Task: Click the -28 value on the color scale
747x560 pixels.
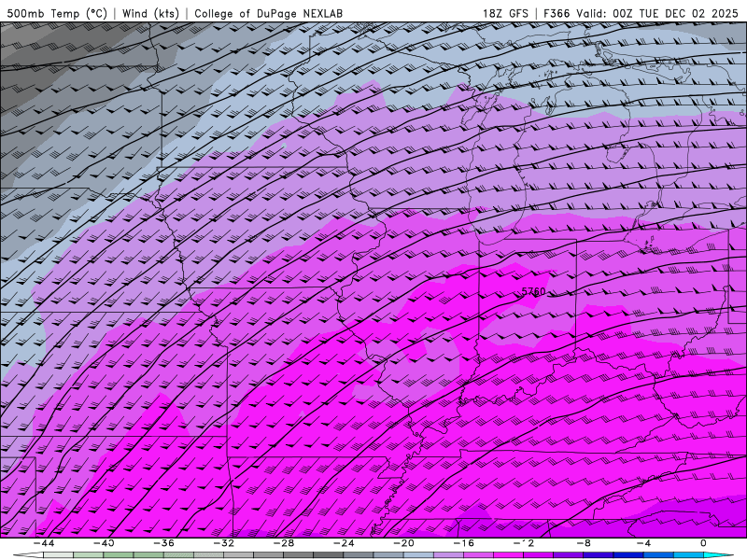Action: coord(284,543)
